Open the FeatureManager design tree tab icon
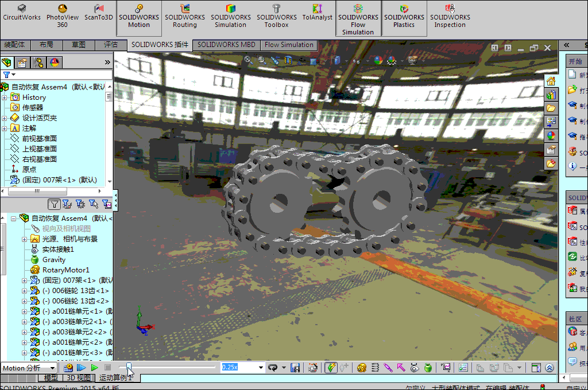This screenshot has height=390, width=588. [x=7, y=62]
